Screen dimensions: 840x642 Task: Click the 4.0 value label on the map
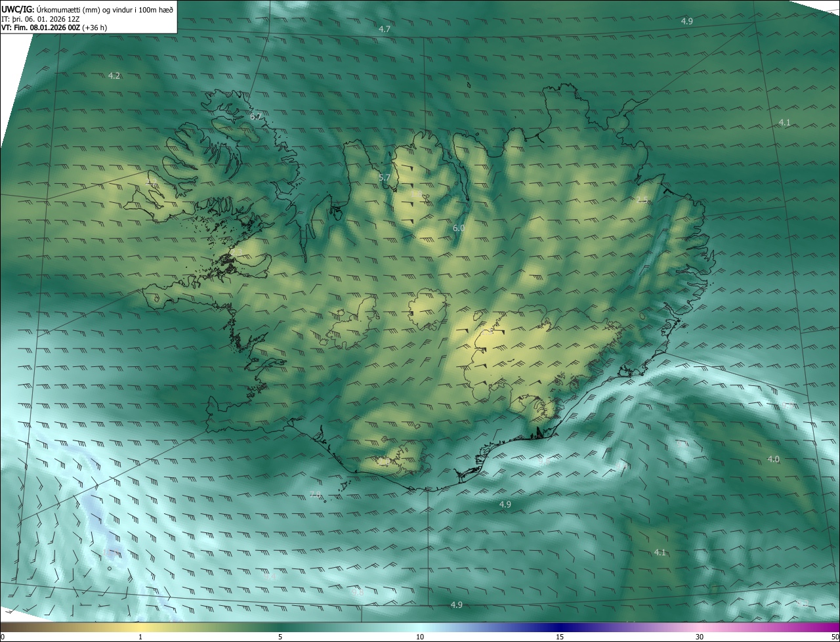tap(774, 460)
